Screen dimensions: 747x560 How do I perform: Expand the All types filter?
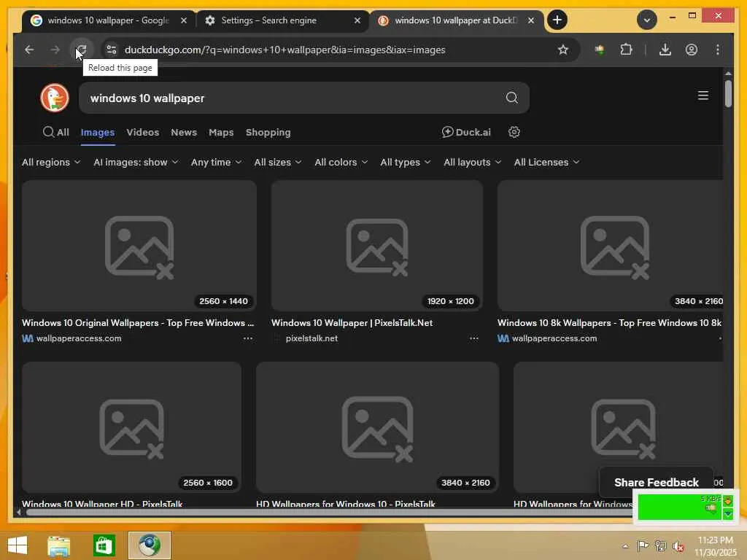point(406,163)
